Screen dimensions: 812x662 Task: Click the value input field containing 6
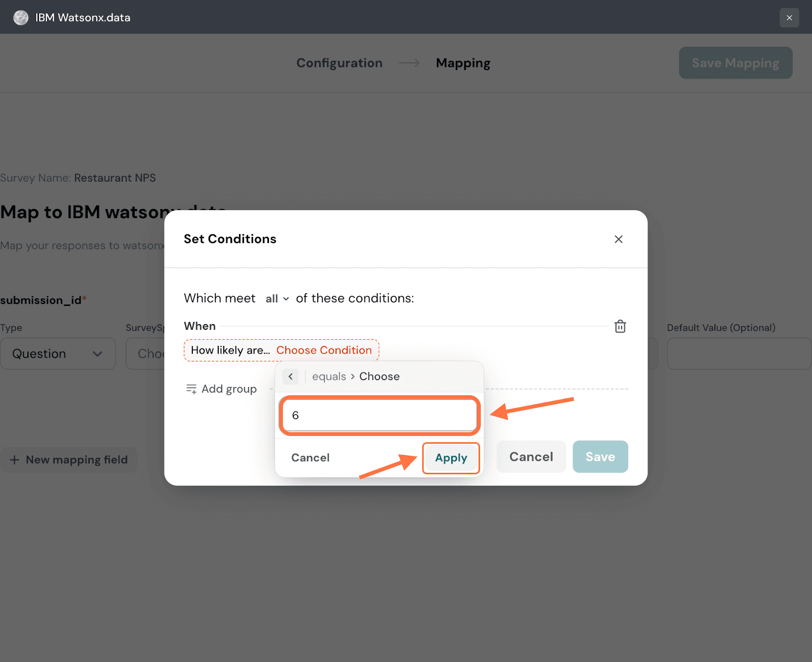[x=380, y=415]
